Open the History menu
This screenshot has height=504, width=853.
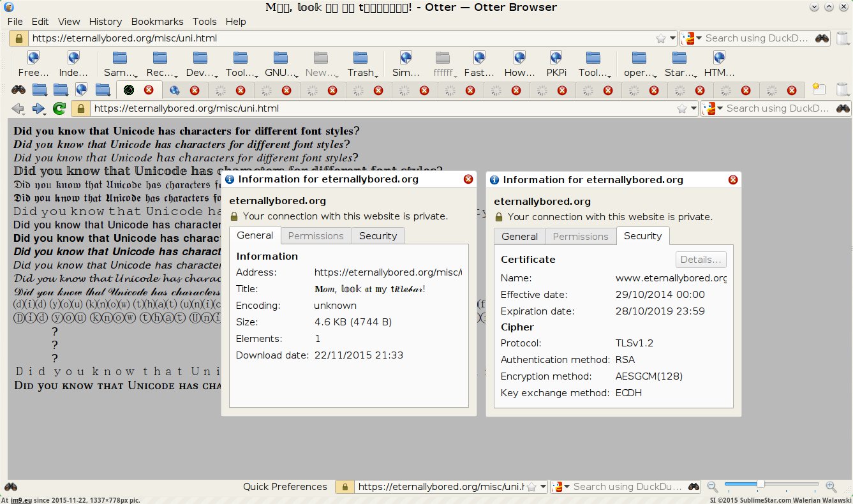click(105, 22)
